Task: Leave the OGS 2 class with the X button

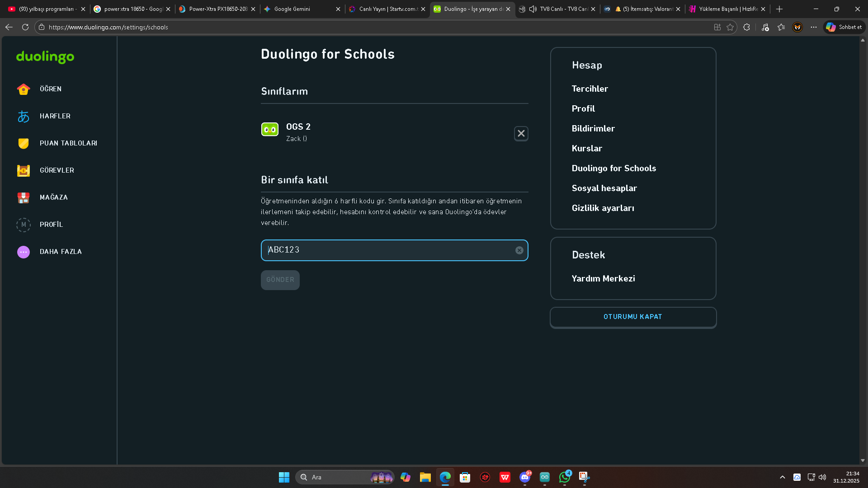Action: 521,133
